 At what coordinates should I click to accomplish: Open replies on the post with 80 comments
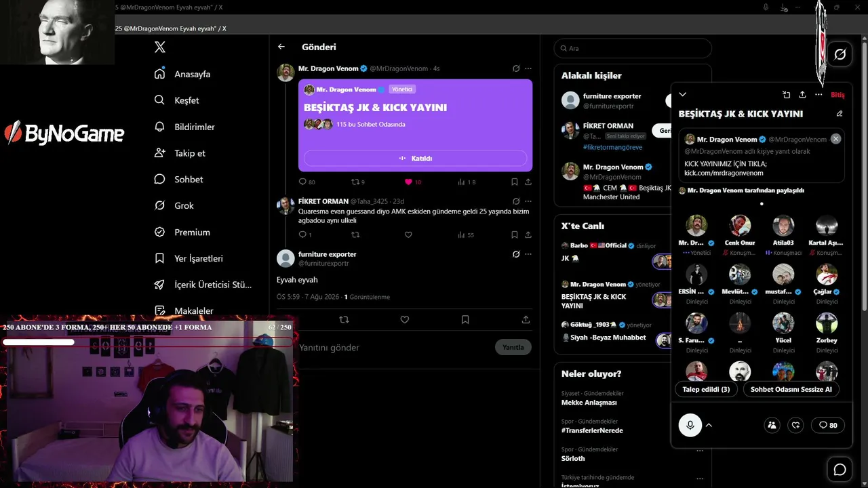pos(307,182)
